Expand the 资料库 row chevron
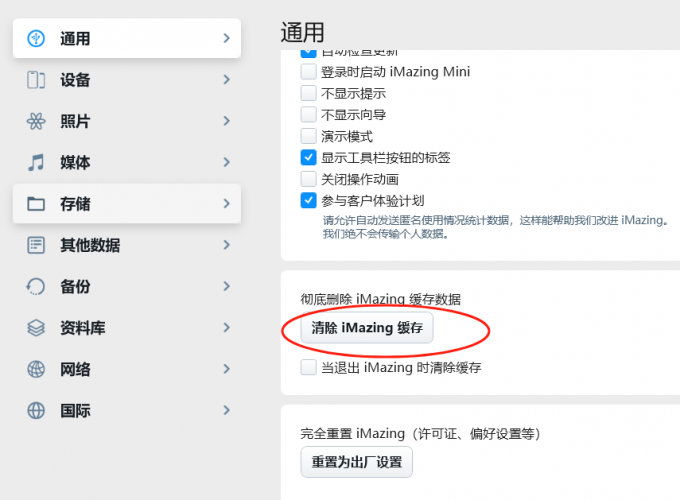 click(226, 327)
